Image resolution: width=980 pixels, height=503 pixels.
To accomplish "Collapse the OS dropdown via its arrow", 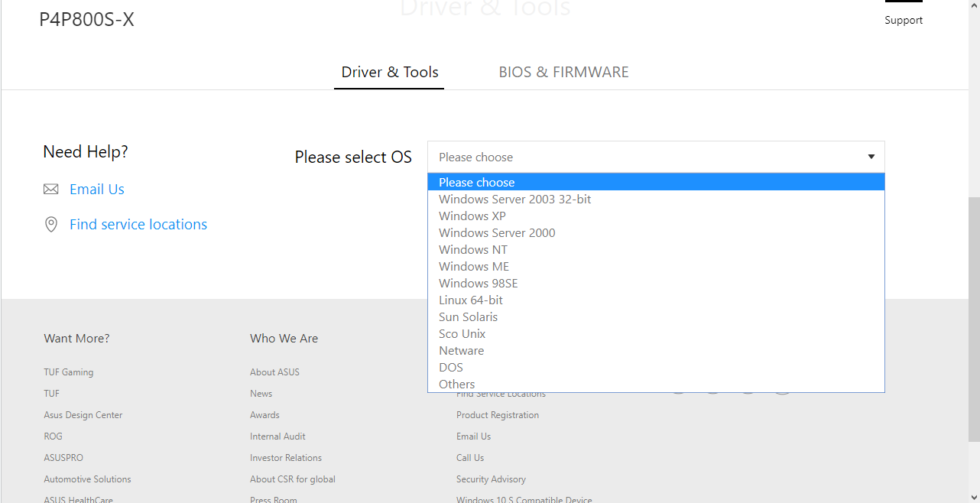I will click(x=871, y=157).
